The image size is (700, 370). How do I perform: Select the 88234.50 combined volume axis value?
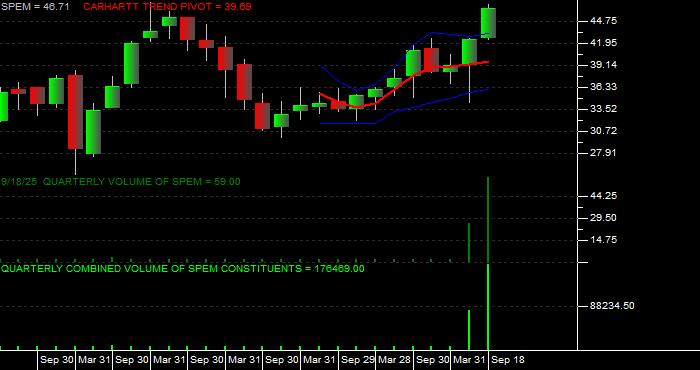(x=612, y=306)
